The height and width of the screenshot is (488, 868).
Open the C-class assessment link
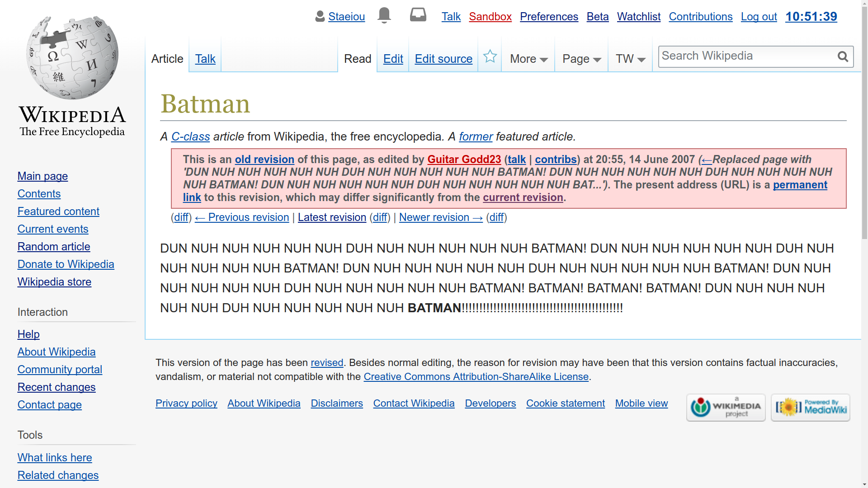click(190, 136)
